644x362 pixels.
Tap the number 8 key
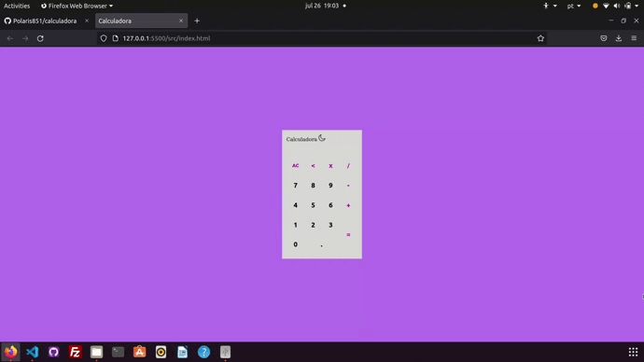point(313,186)
